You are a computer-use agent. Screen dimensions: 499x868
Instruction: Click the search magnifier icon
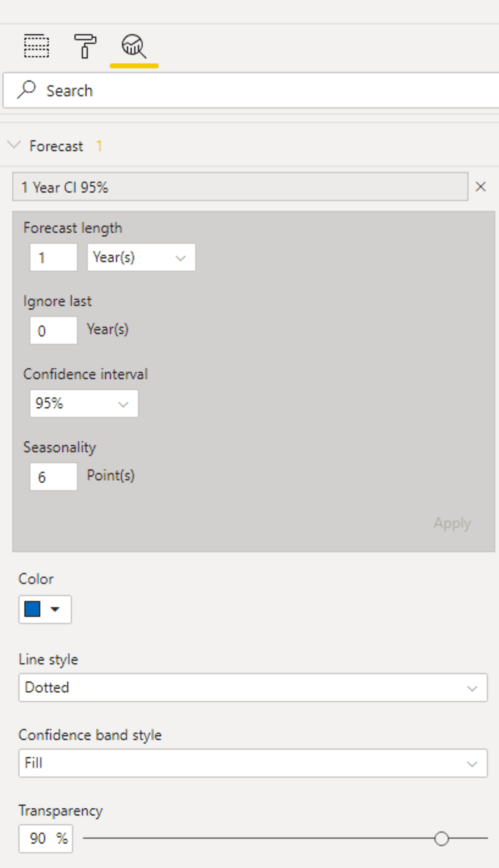(26, 90)
